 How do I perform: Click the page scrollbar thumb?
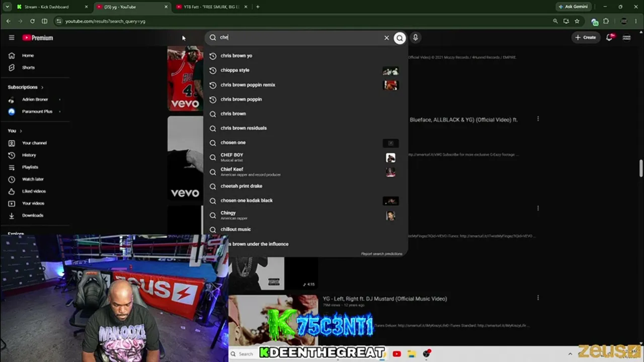click(641, 168)
